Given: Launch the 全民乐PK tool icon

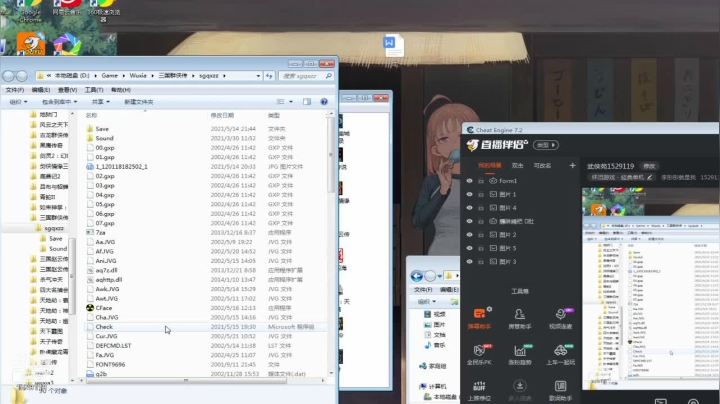Looking at the screenshot, I should click(479, 350).
